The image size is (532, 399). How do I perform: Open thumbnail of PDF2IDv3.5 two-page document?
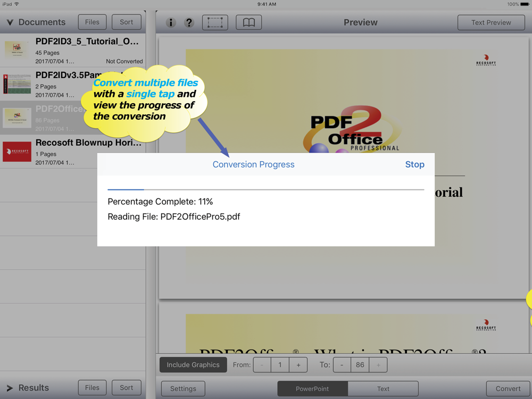(16, 84)
